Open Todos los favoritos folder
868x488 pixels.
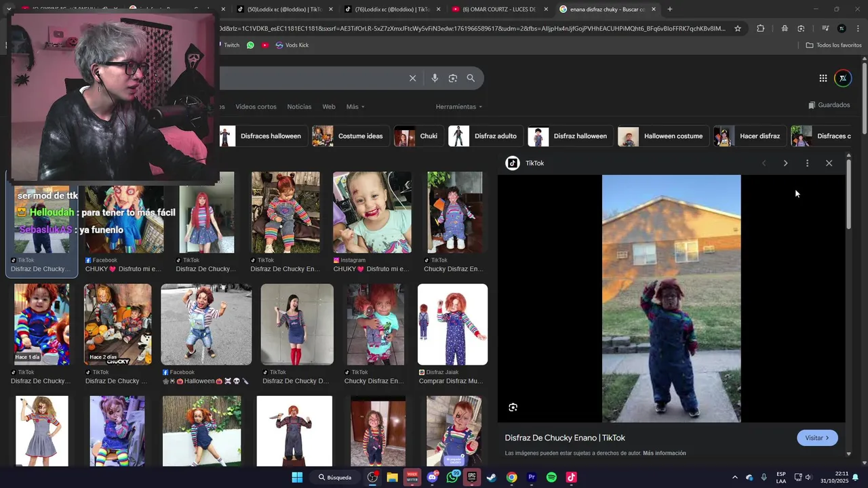point(833,45)
